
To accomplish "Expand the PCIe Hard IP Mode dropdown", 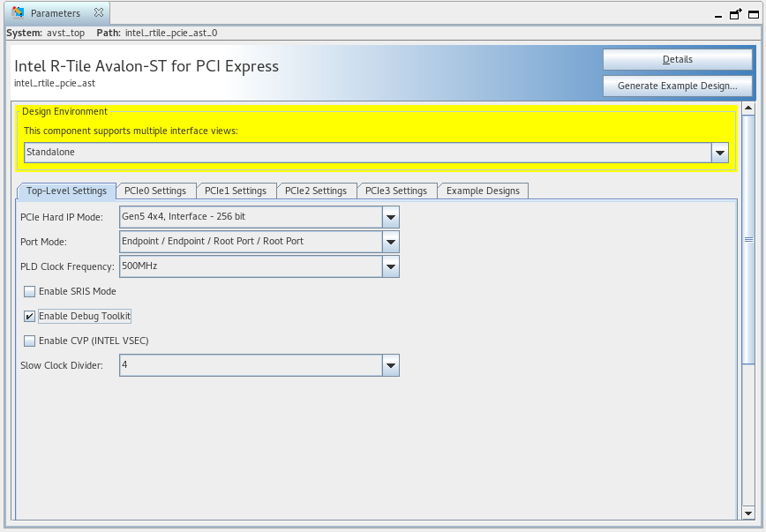I will pyautogui.click(x=391, y=217).
